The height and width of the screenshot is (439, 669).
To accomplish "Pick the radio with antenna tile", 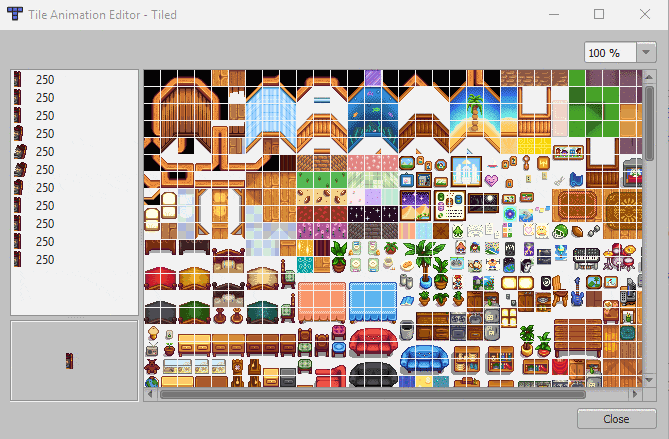I will pyautogui.click(x=152, y=350).
